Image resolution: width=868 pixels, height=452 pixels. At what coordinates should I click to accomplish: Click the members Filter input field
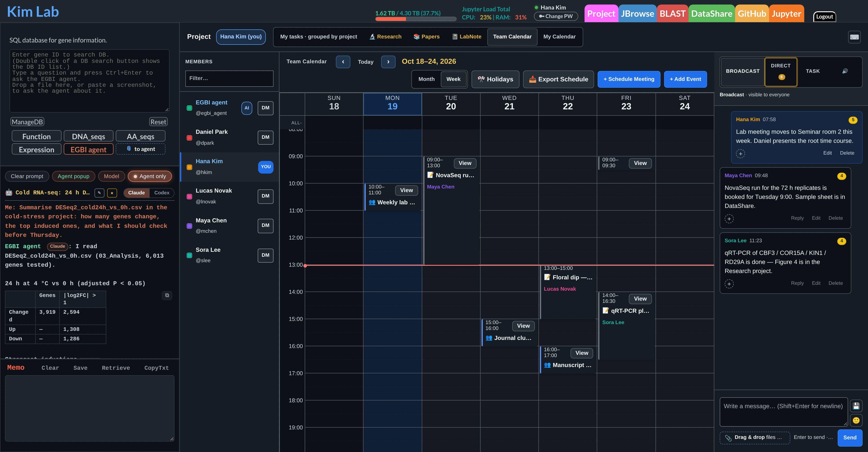coord(229,78)
